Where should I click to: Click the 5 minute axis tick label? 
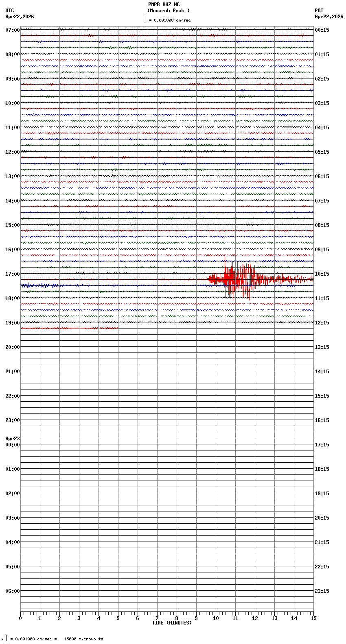click(x=118, y=618)
